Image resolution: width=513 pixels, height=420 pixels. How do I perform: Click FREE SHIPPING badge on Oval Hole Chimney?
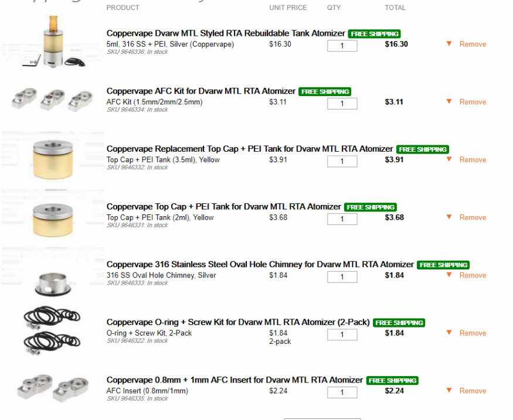click(443, 265)
